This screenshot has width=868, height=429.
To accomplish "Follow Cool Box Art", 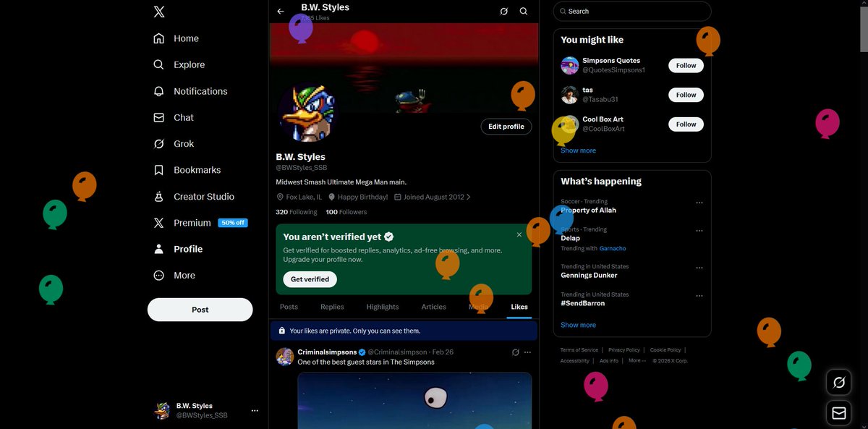I will pos(686,124).
